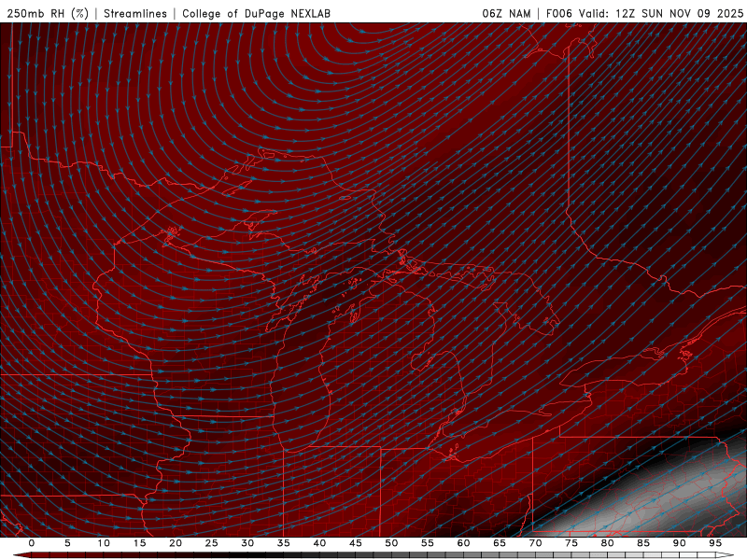The height and width of the screenshot is (560, 747).
Task: Click the "95" value on the color scale
Action: 715,543
